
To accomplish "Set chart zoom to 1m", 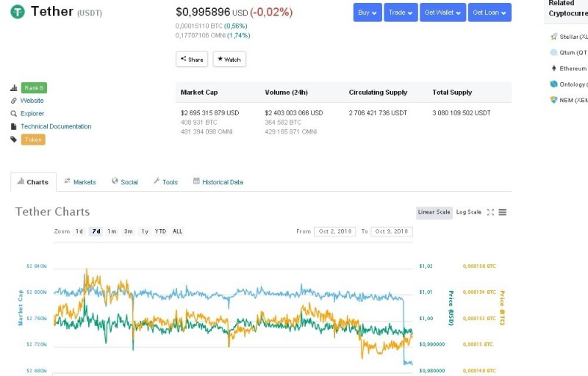I will point(112,231).
